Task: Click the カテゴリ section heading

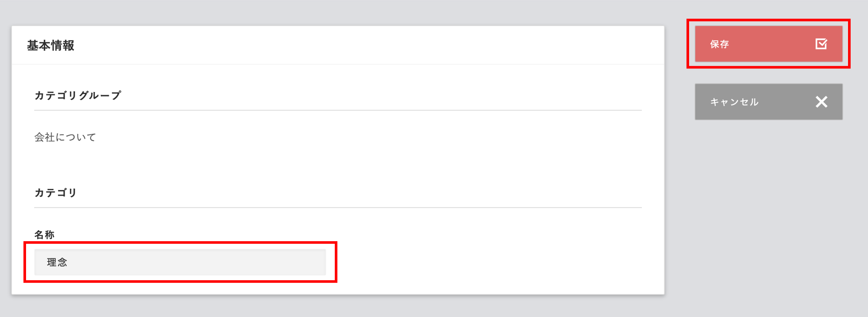Action: [x=56, y=193]
